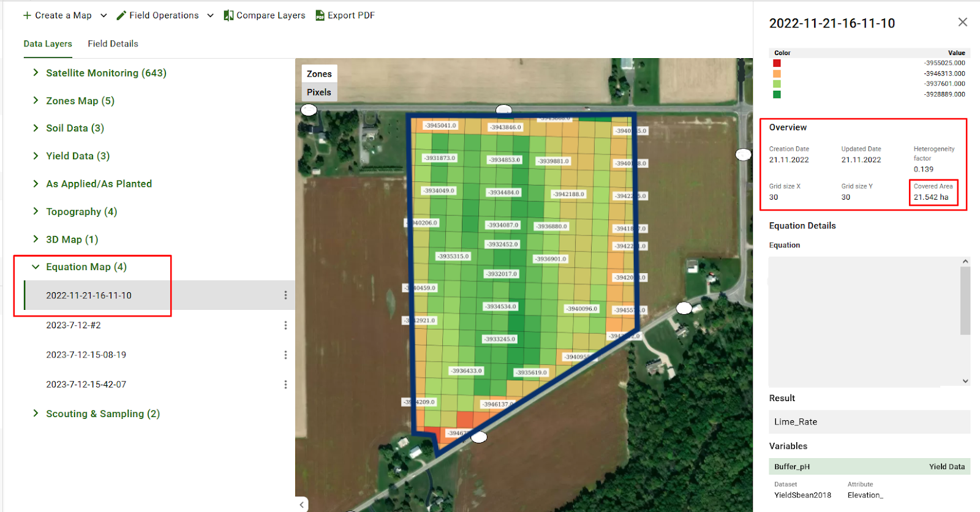Click the red legend color swatch
The height and width of the screenshot is (512, 980).
pyautogui.click(x=777, y=63)
